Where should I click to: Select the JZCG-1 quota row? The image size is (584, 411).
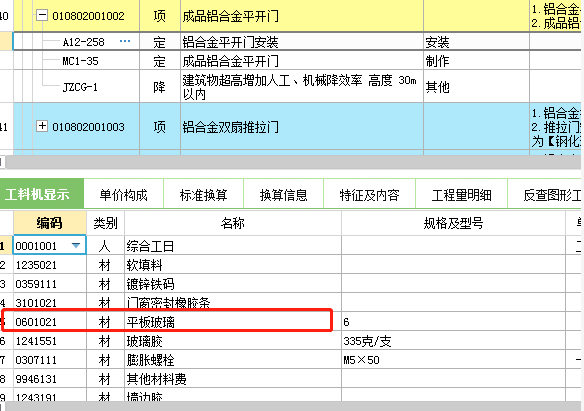pyautogui.click(x=80, y=87)
